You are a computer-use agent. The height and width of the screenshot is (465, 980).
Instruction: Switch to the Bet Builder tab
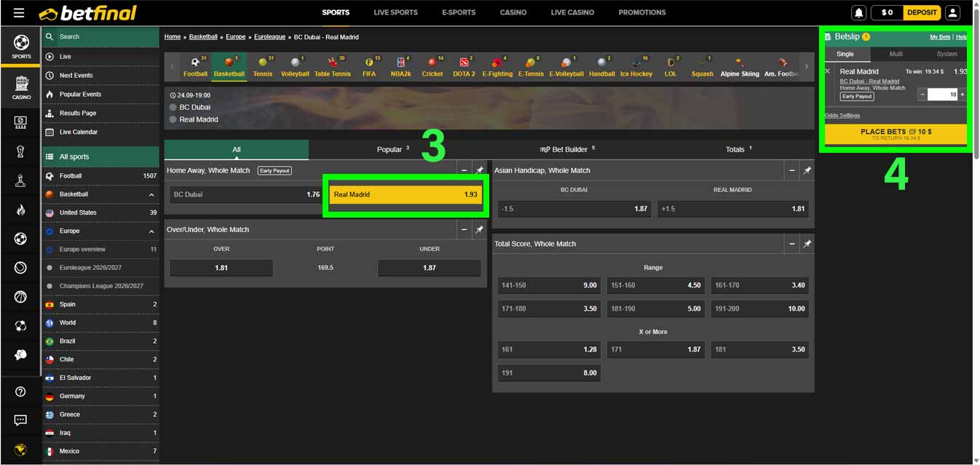[567, 149]
